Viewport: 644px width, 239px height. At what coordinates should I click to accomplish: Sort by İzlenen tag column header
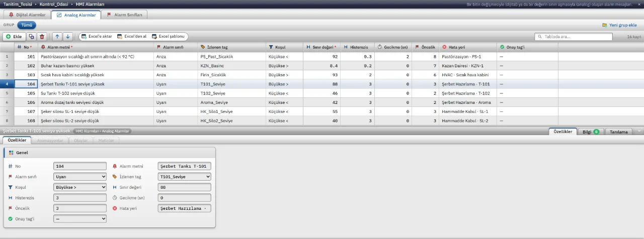pyautogui.click(x=231, y=47)
